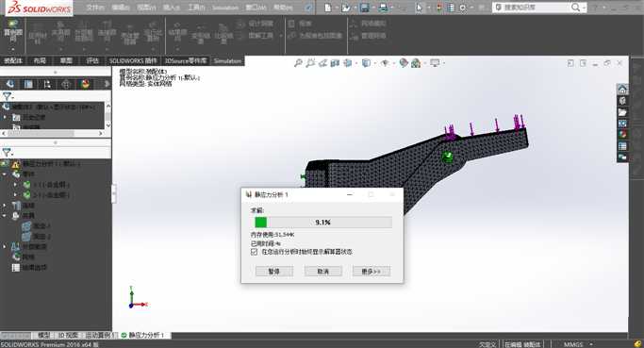
Task: Open the Design Library task pane icon
Action: (x=622, y=101)
